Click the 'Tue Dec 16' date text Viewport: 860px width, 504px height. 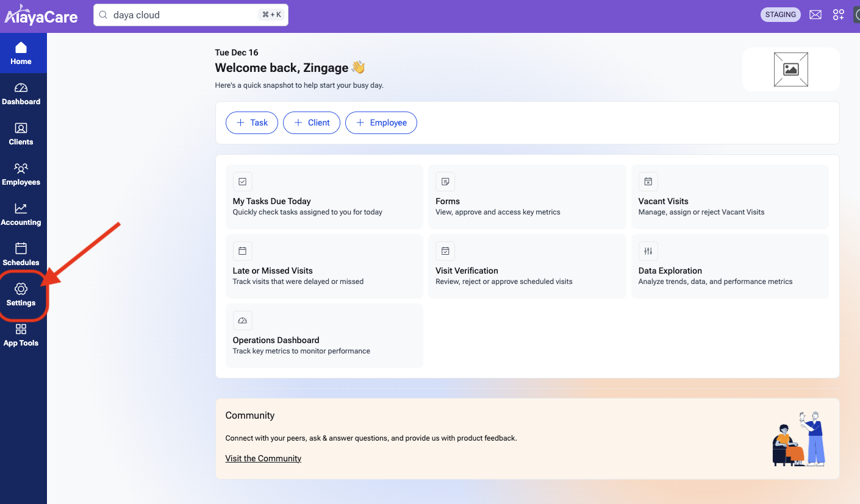[x=237, y=52]
